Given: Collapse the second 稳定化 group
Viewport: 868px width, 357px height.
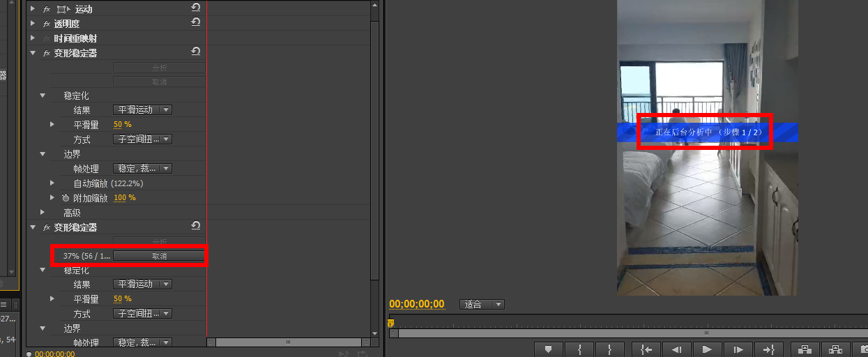Looking at the screenshot, I should 43,271.
